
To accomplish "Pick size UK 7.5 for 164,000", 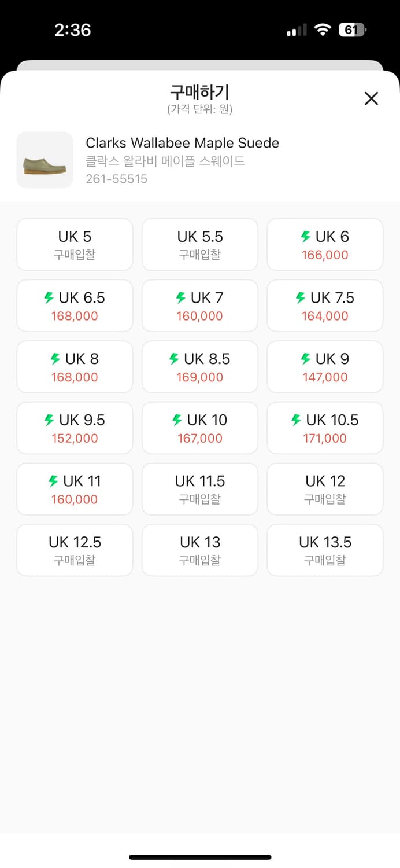I will click(325, 306).
